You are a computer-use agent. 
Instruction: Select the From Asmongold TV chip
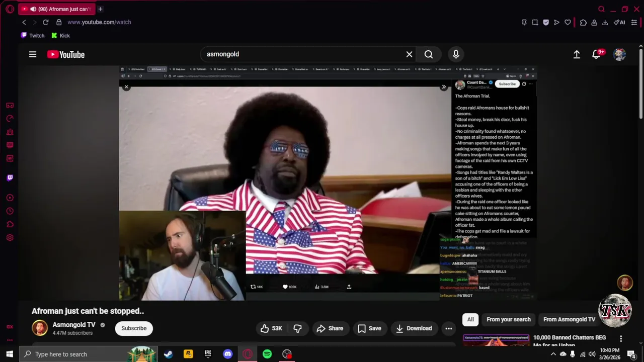[x=569, y=319]
